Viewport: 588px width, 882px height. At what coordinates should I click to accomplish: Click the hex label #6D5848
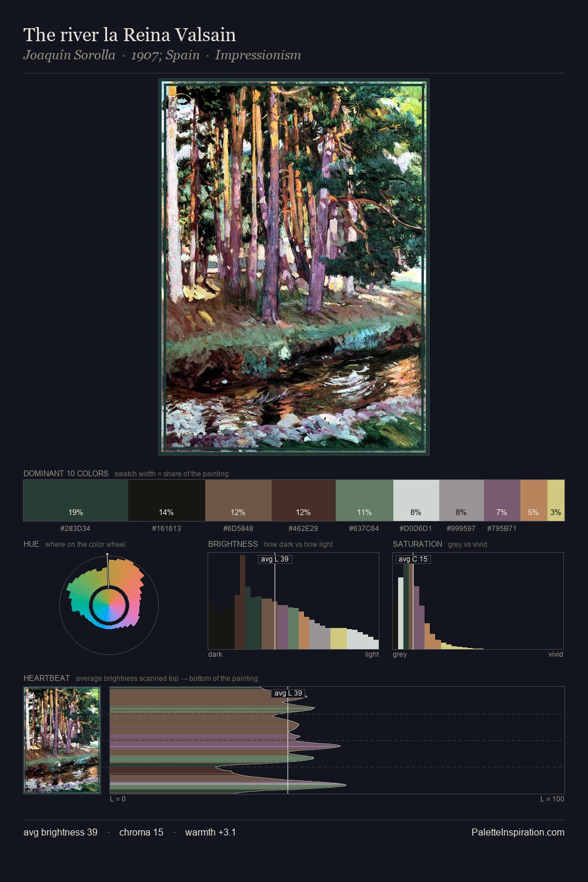pos(238,529)
